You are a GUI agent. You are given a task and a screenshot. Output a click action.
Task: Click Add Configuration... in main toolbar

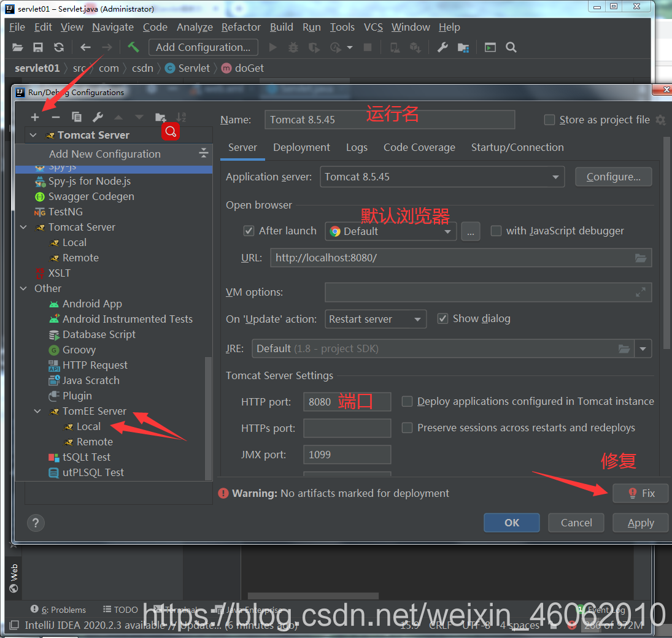(x=203, y=47)
